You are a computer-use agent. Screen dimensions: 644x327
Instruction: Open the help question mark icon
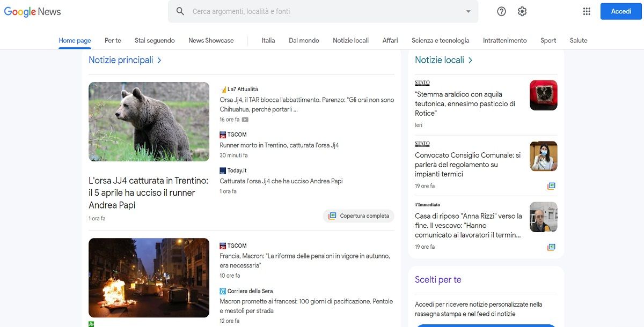click(501, 11)
